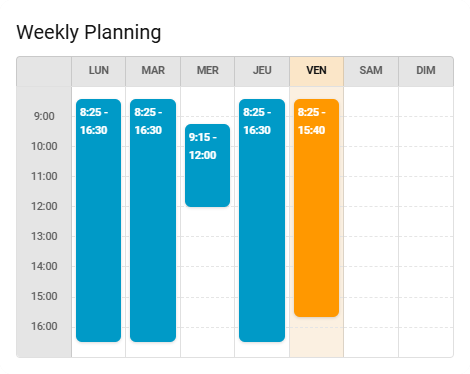The width and height of the screenshot is (470, 374).
Task: Click the LUN column header
Action: [99, 71]
